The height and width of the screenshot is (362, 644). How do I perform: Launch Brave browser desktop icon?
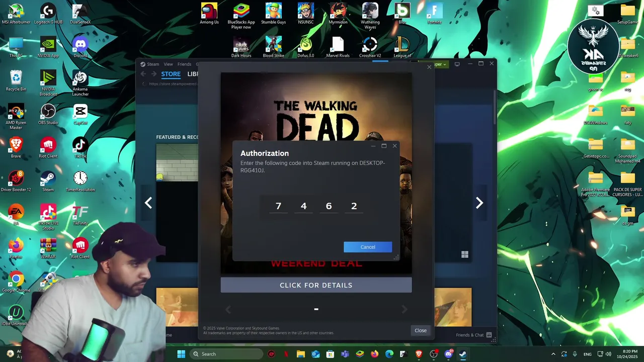click(x=16, y=148)
